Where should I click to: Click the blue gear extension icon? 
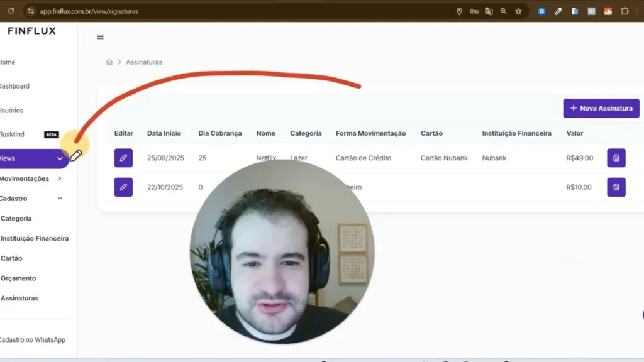pos(541,11)
